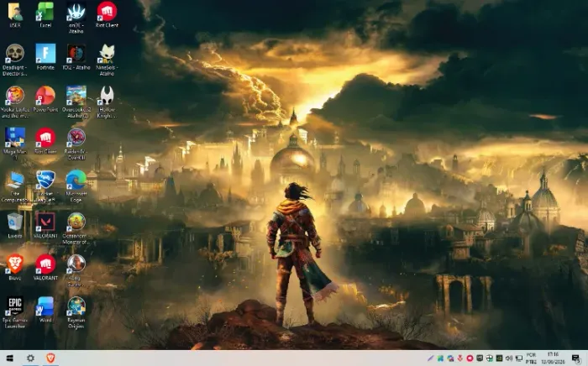The width and height of the screenshot is (588, 366).
Task: Select the VALORANT shortcut with the red fist logo
Action: tap(45, 268)
